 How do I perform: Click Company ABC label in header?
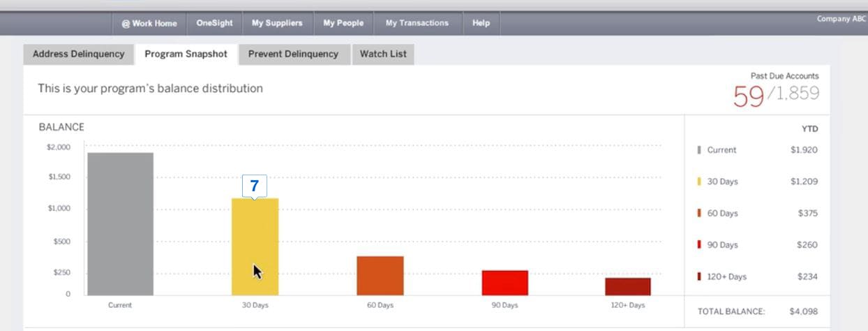point(841,19)
